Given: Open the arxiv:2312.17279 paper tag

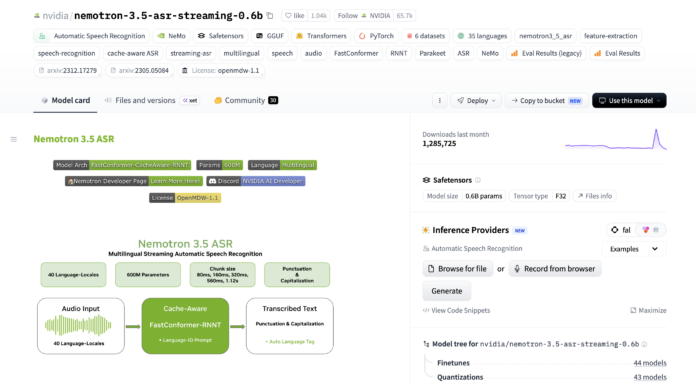Looking at the screenshot, I should tap(67, 71).
